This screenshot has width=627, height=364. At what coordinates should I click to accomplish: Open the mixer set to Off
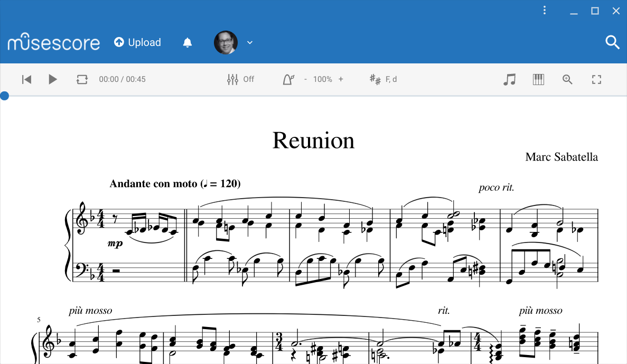(240, 79)
